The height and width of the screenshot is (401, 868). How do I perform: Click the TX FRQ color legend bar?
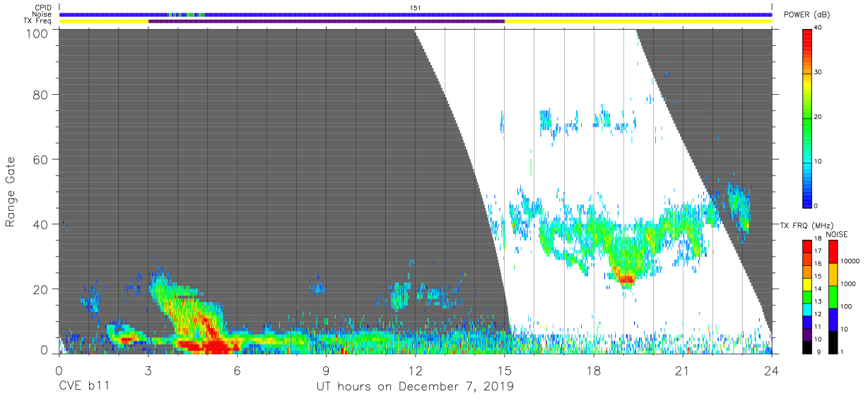click(807, 296)
